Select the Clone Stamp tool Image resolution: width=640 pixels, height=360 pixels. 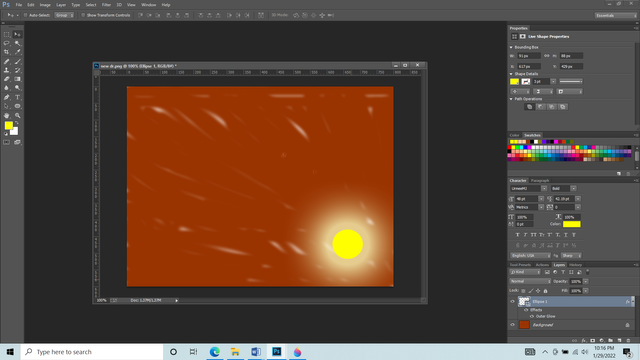coord(7,70)
